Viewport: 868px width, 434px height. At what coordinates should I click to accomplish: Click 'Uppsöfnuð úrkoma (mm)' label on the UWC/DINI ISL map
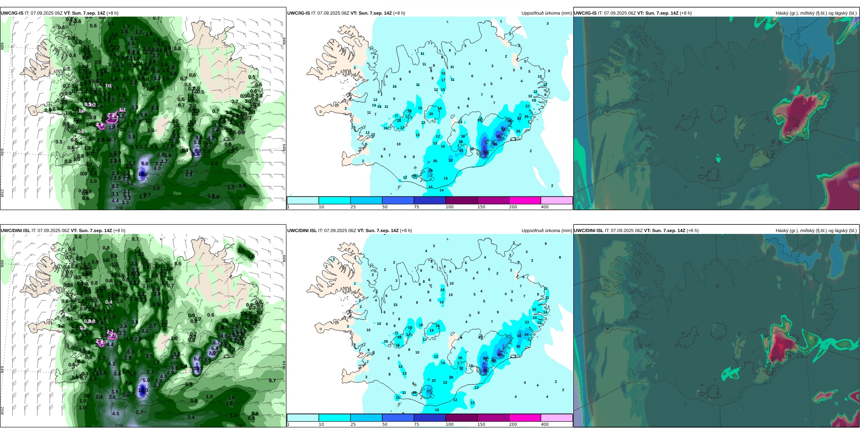tap(547, 231)
